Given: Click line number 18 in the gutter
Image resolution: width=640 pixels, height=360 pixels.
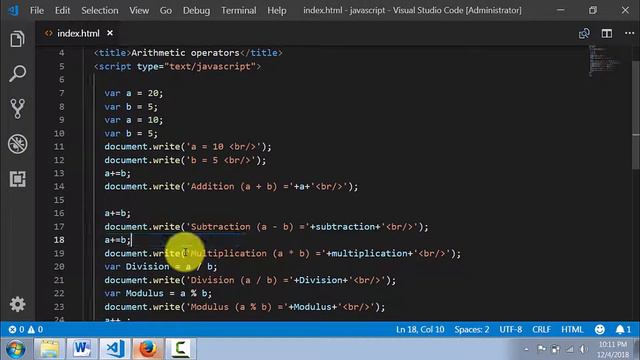Looking at the screenshot, I should pyautogui.click(x=59, y=240).
